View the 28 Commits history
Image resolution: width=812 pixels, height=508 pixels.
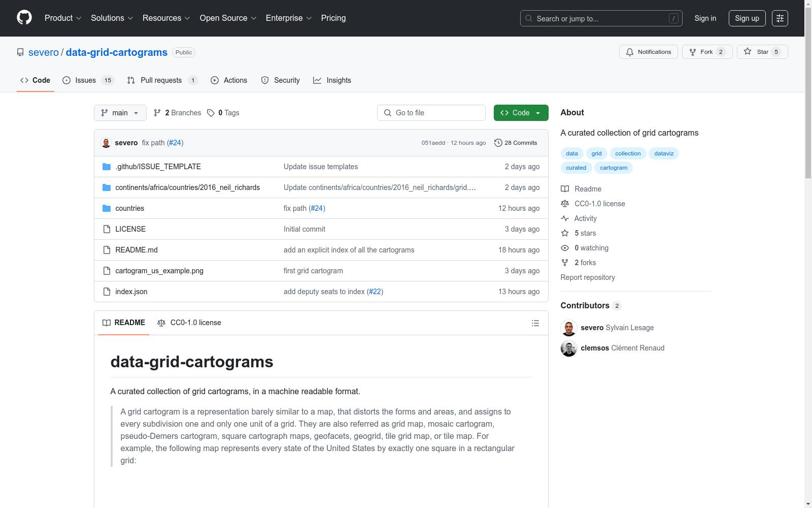pyautogui.click(x=516, y=143)
